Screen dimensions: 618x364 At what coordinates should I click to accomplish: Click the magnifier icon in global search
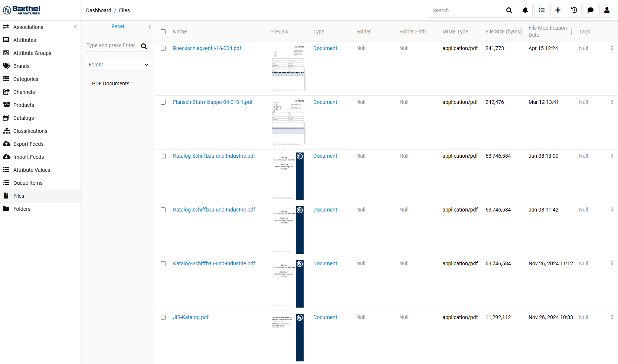point(509,10)
